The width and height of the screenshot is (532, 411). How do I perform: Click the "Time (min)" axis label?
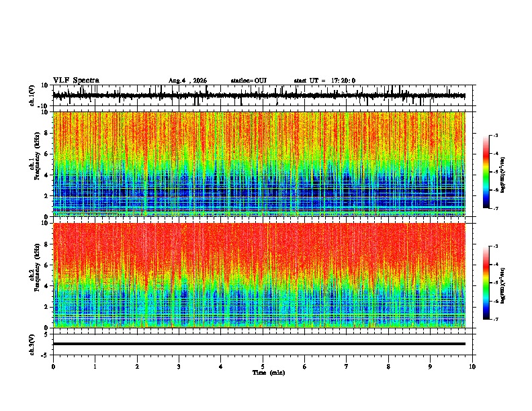(269, 373)
